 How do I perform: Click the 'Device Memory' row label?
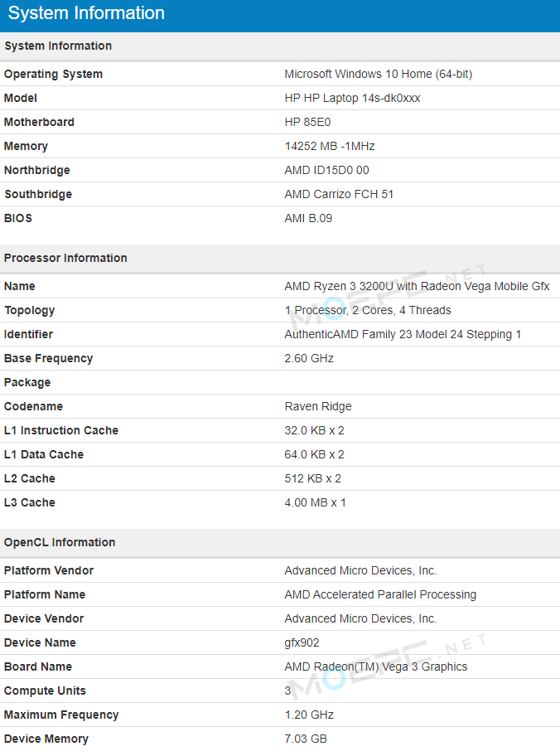click(46, 739)
